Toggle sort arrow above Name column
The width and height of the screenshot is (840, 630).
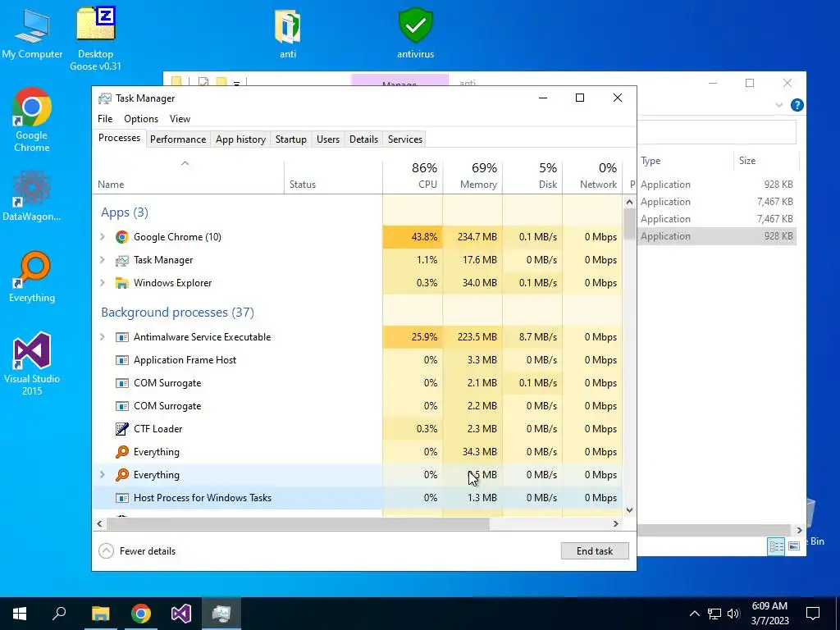pyautogui.click(x=185, y=163)
